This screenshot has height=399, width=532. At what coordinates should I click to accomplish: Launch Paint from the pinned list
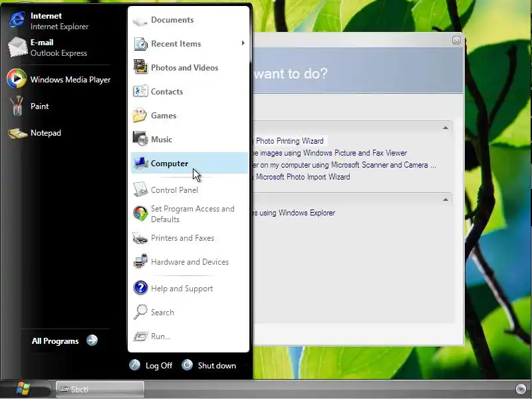coord(16,106)
